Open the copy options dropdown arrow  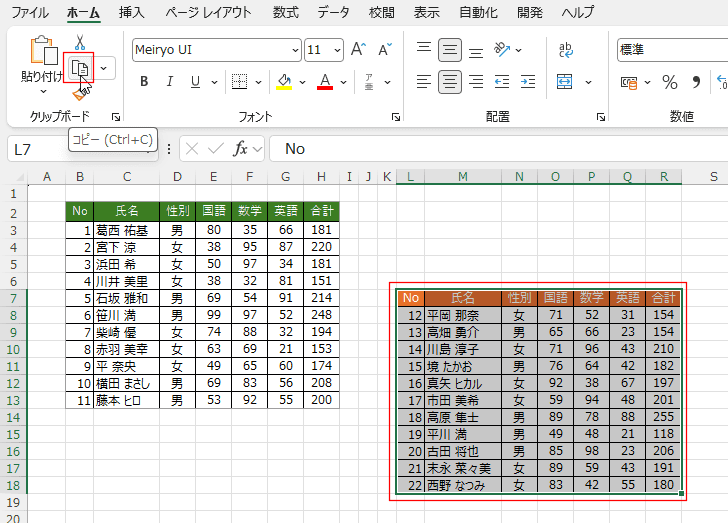[x=104, y=68]
